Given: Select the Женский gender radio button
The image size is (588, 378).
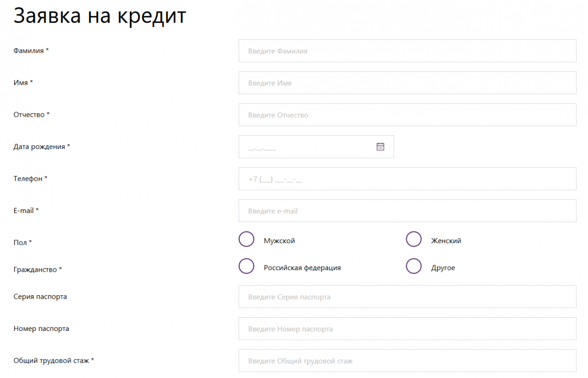Looking at the screenshot, I should tap(414, 239).
